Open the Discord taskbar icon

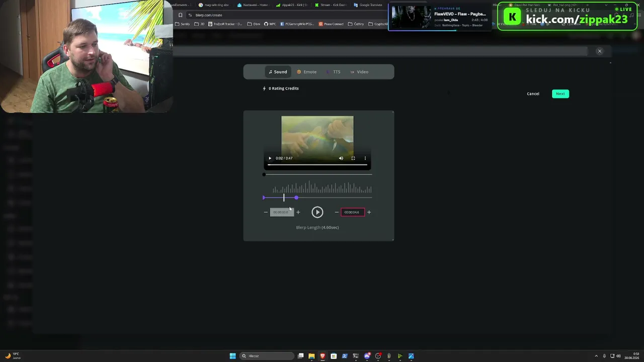tap(367, 356)
